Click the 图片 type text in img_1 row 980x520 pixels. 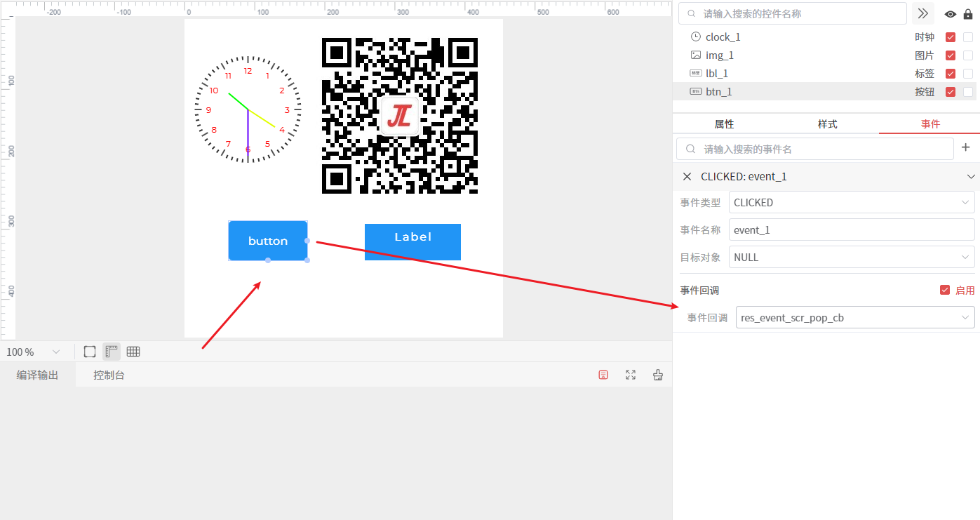pos(925,55)
